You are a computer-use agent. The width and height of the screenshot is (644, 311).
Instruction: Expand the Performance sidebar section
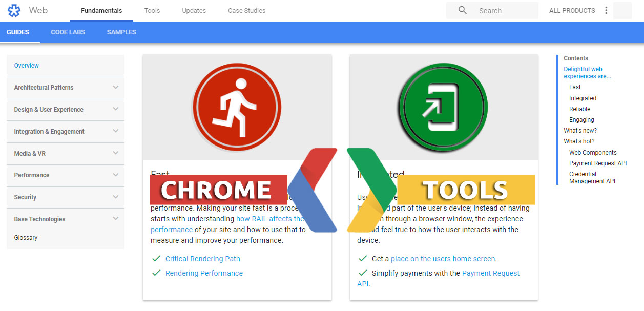tap(66, 175)
